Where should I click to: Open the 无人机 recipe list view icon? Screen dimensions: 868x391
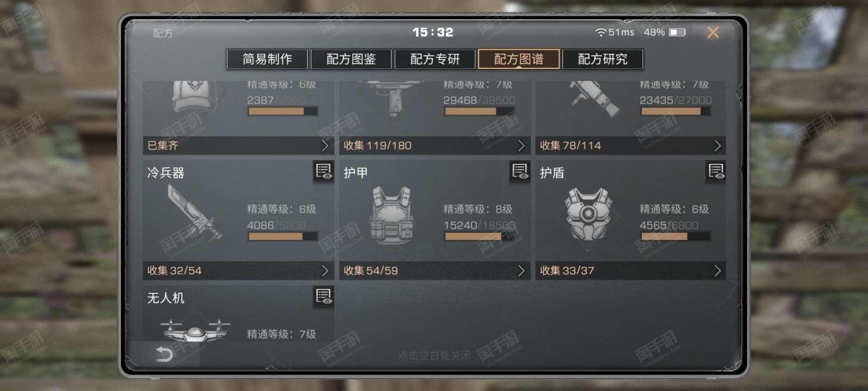point(324,297)
